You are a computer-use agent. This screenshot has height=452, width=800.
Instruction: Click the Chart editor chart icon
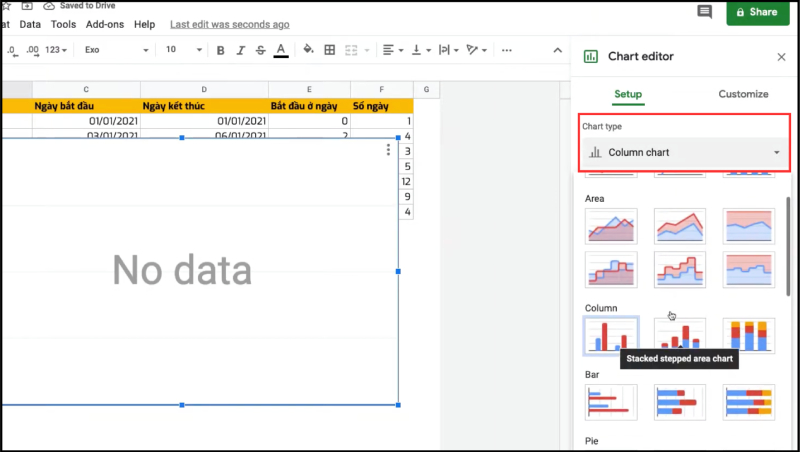tap(591, 56)
